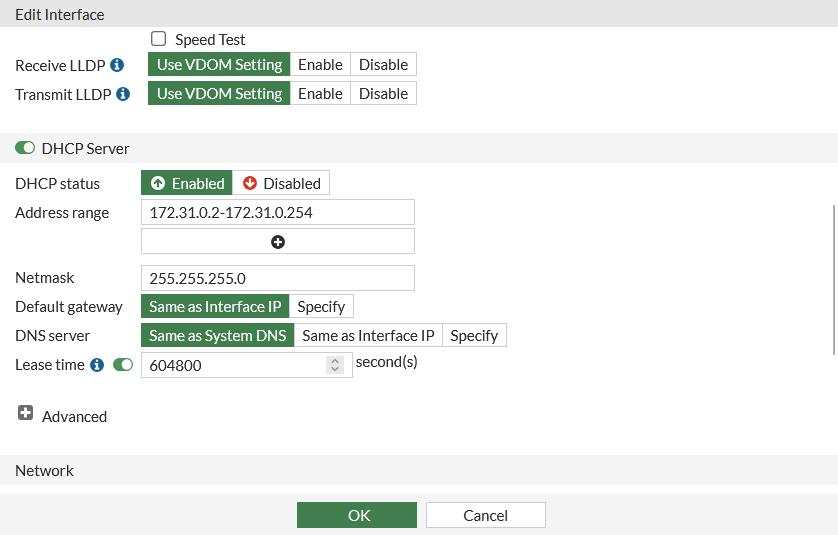Click the Receive LLDP info icon
This screenshot has width=838, height=535.
tap(117, 65)
